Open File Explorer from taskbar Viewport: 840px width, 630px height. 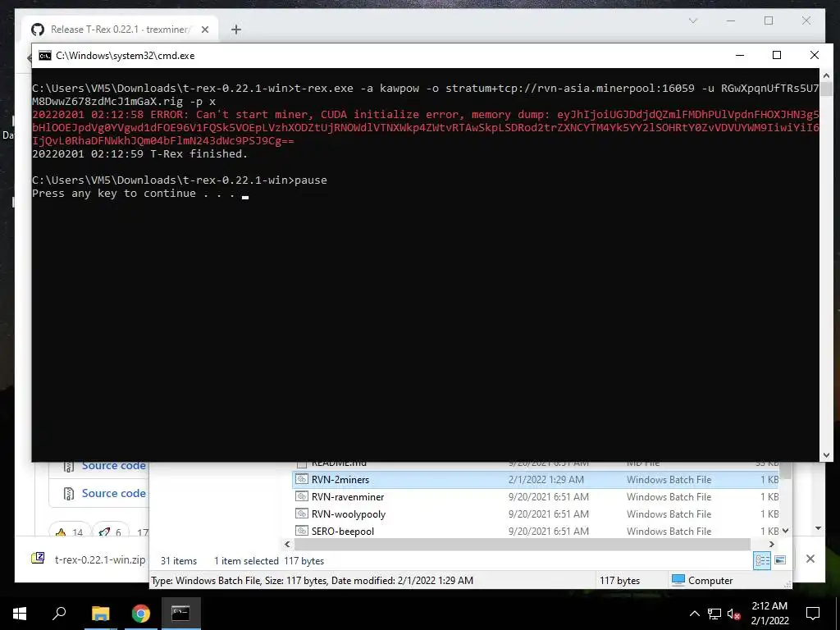[x=100, y=614]
